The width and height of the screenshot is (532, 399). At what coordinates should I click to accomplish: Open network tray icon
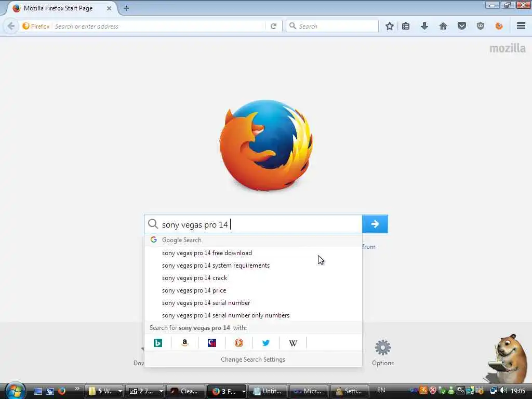point(494,391)
